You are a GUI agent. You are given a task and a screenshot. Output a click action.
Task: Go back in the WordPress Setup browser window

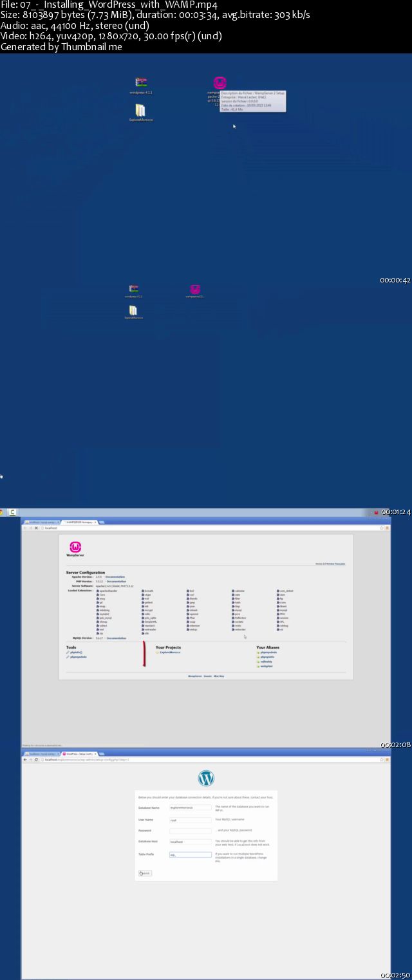[25, 759]
